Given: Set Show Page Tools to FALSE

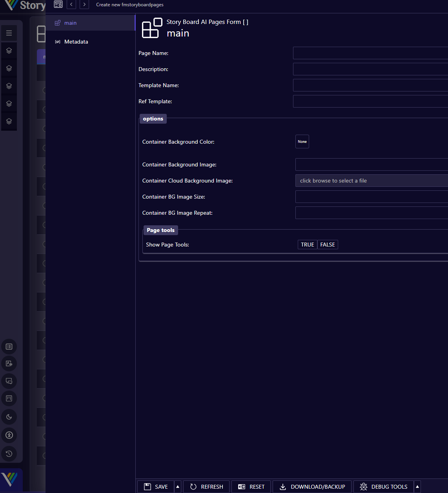Looking at the screenshot, I should click(x=328, y=244).
